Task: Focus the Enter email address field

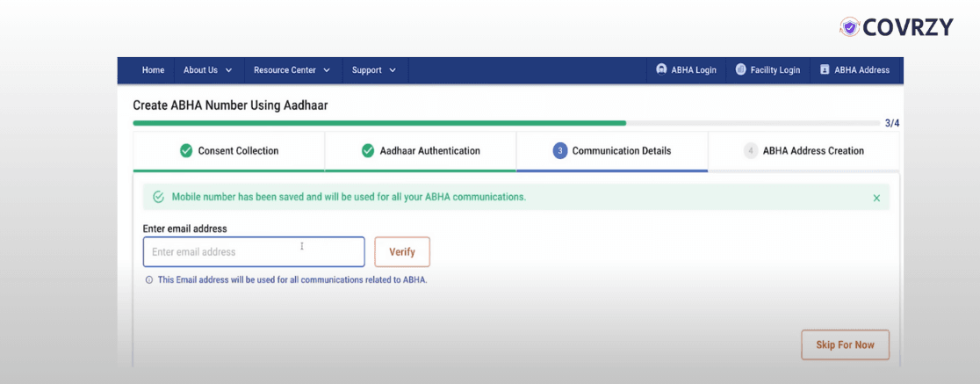Action: coord(254,252)
